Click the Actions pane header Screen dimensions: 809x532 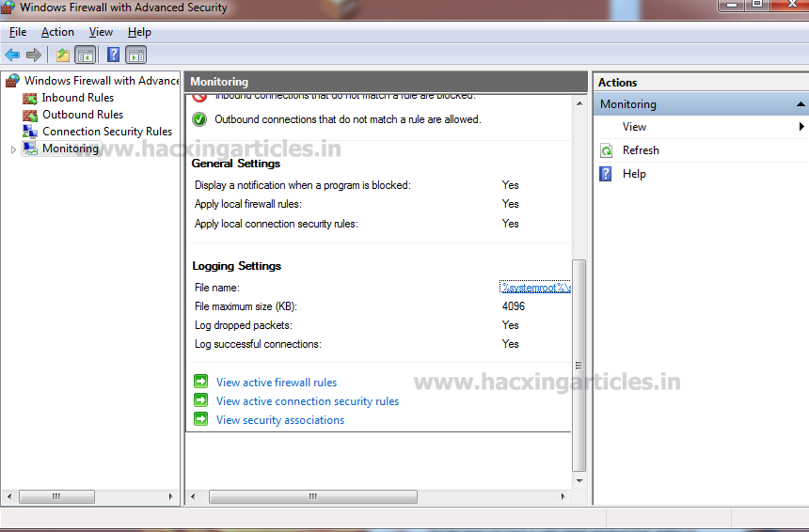click(x=701, y=83)
